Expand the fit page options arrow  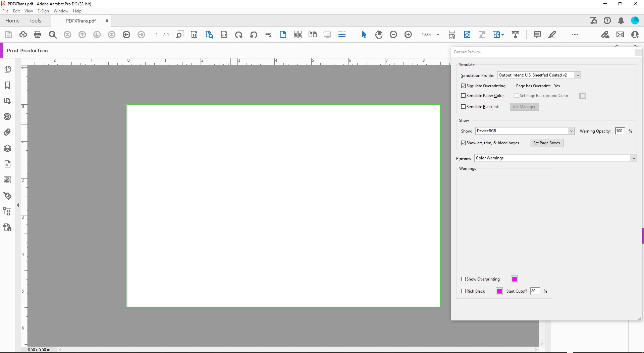point(502,35)
